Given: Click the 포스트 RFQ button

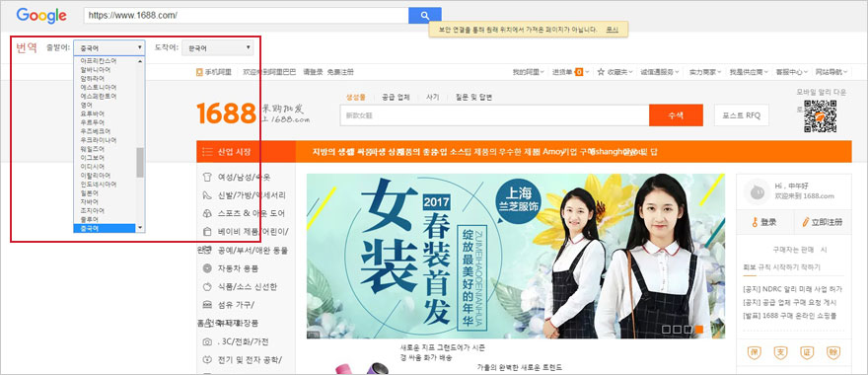Looking at the screenshot, I should [741, 115].
